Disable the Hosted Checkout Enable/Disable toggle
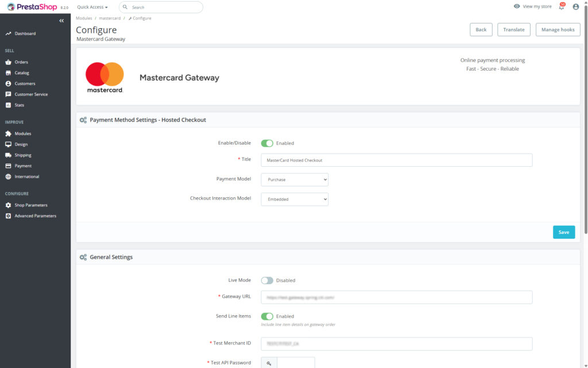Viewport: 588px width, 368px height. [x=268, y=143]
